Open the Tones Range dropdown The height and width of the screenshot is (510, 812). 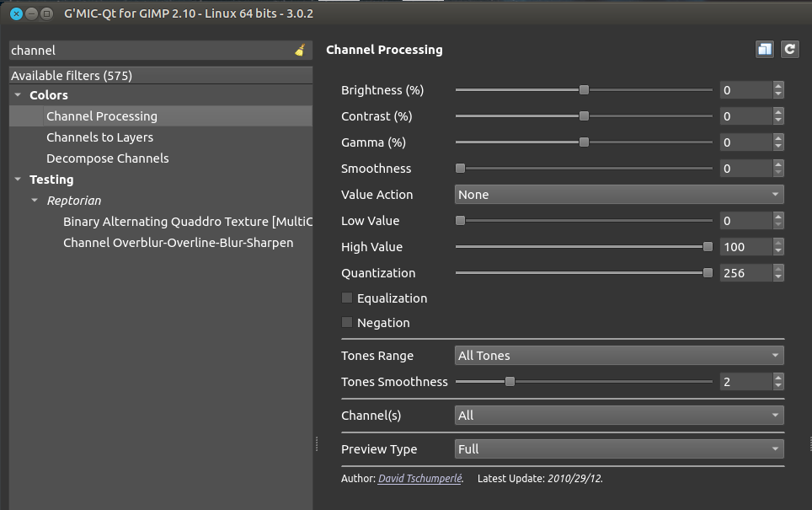[618, 356]
